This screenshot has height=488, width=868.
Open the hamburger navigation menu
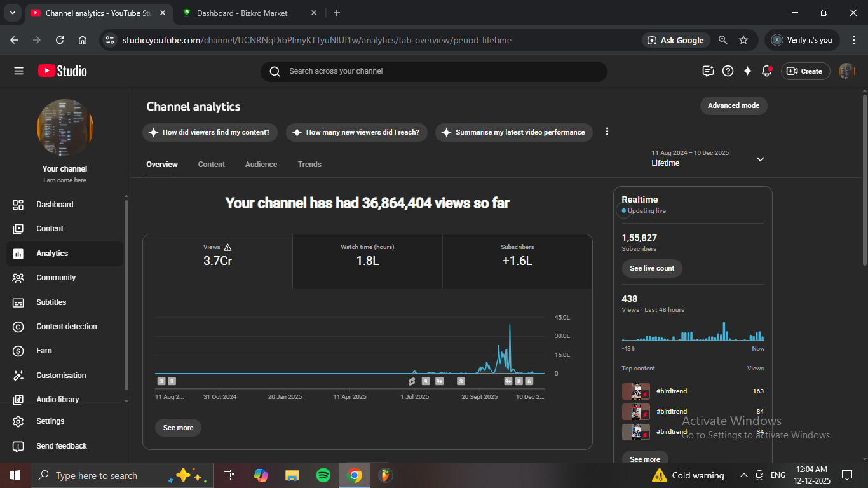(18, 71)
